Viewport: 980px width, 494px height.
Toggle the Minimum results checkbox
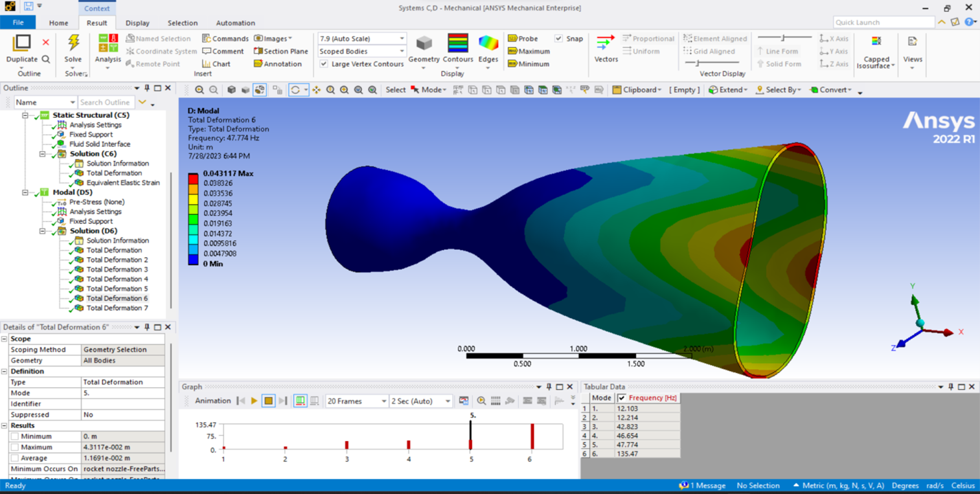[14, 436]
